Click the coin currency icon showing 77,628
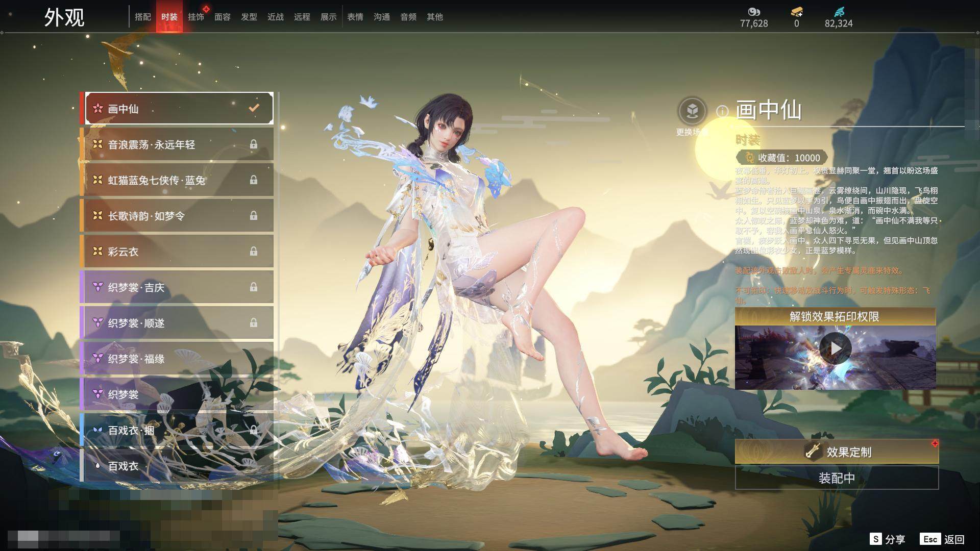 pos(754,11)
